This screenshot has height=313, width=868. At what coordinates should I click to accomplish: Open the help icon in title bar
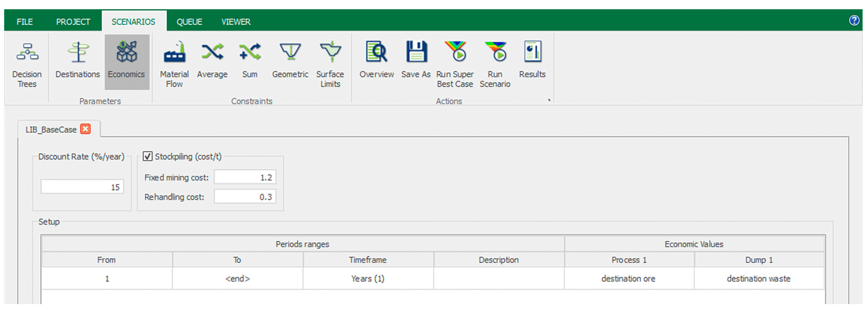[854, 21]
